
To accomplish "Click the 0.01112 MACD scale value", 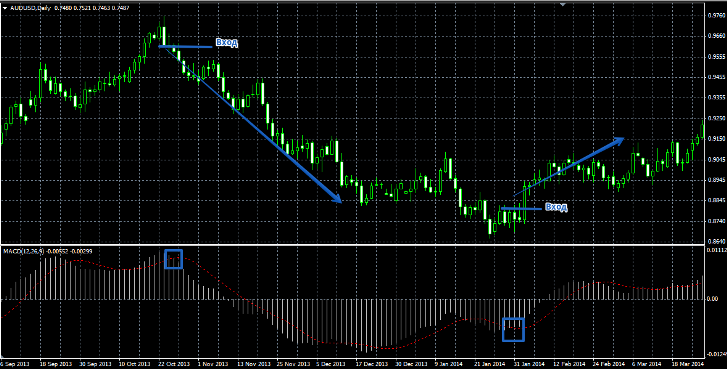I will coord(717,250).
